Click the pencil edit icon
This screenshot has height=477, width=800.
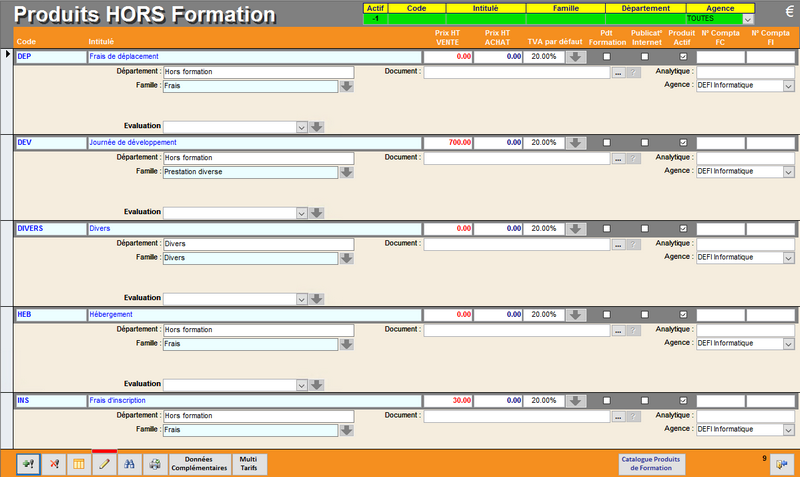coord(104,464)
